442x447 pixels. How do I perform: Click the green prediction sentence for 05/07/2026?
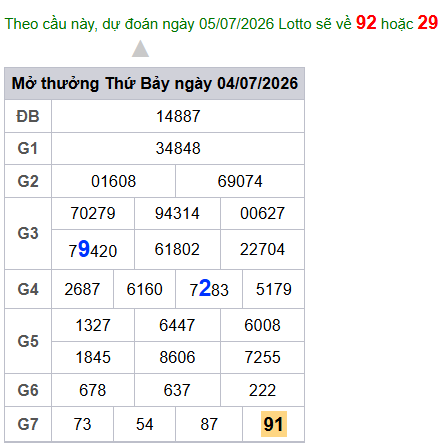coord(221,23)
